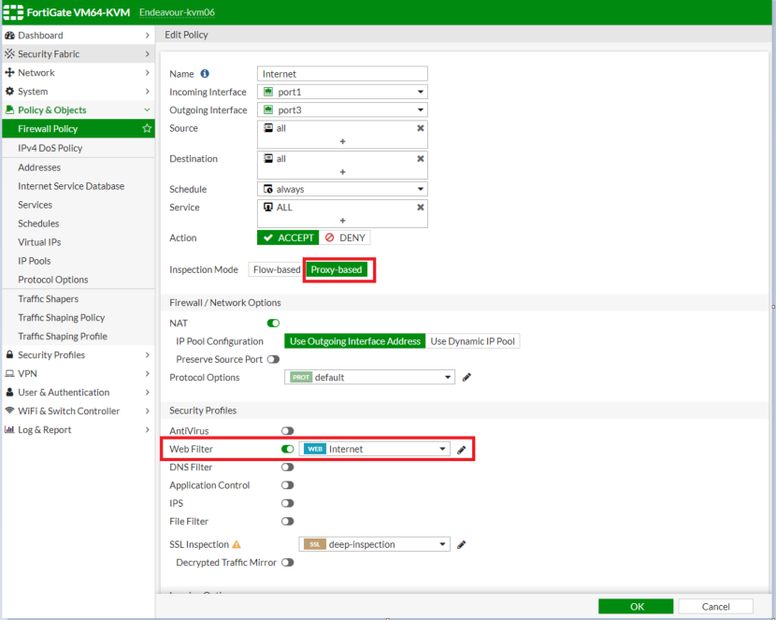
Task: Choose Use Dynamic IP Pool
Action: (x=473, y=341)
